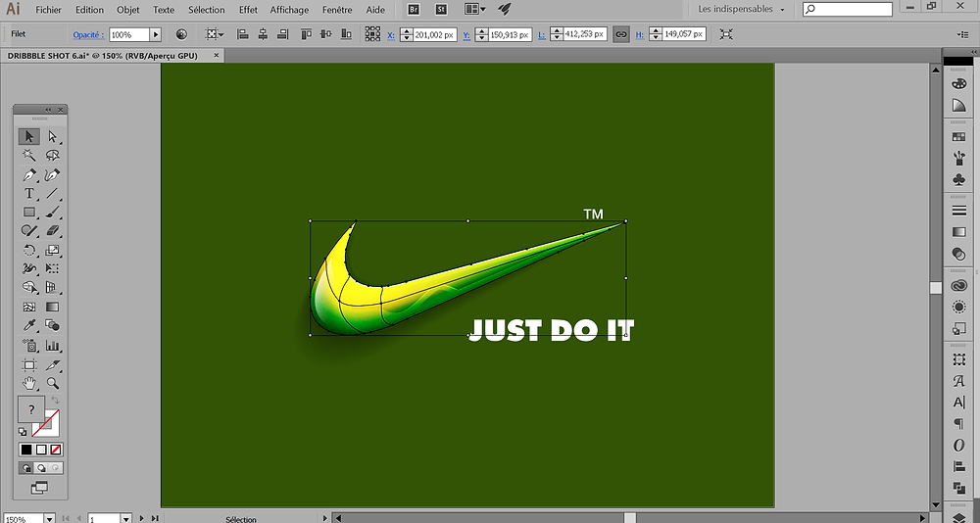
Task: Collapse the tools panel double arrows
Action: click(x=48, y=110)
